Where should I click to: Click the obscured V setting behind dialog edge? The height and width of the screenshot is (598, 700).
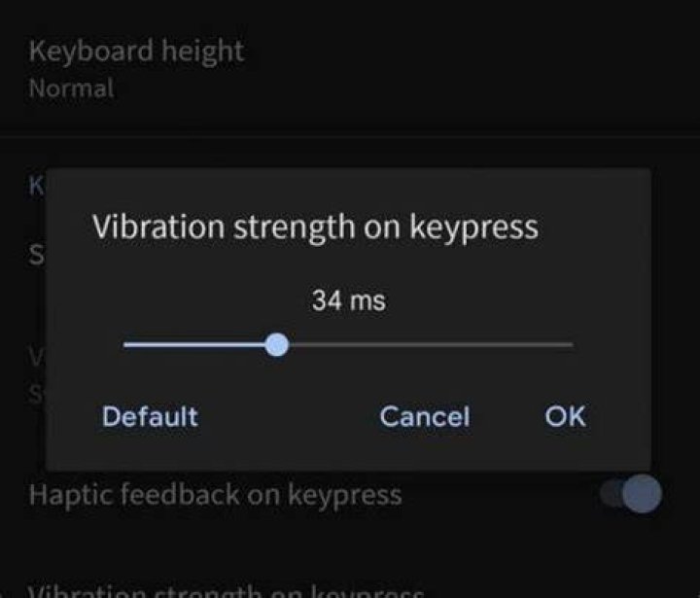tap(36, 357)
